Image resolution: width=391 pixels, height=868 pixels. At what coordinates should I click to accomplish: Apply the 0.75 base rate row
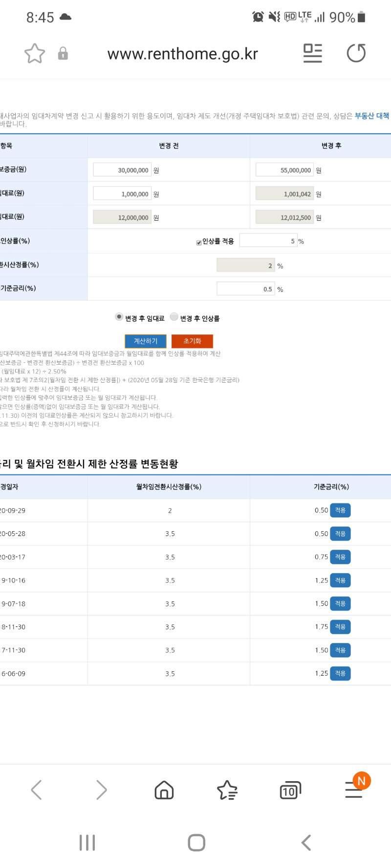[340, 557]
